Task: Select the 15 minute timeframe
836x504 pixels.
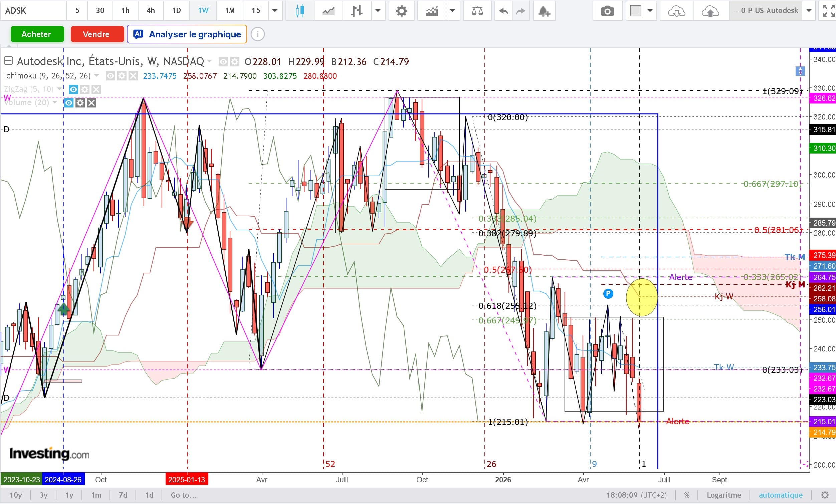Action: tap(256, 11)
